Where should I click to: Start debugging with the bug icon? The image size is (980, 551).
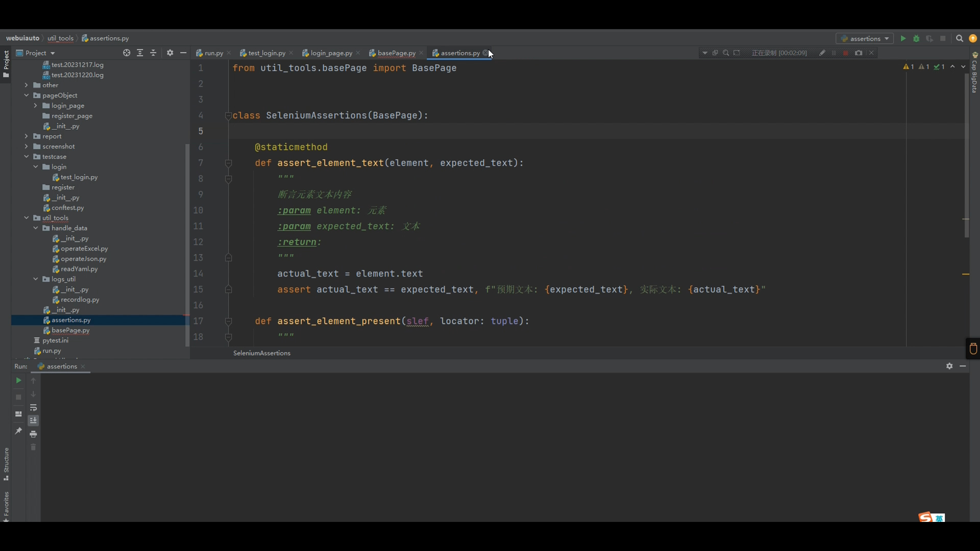pyautogui.click(x=916, y=38)
